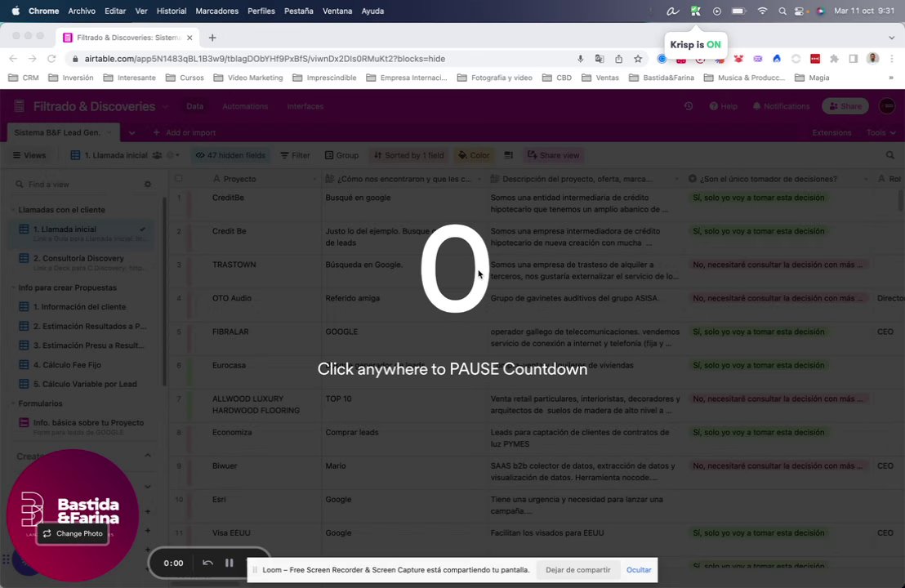Open the Group options
The height and width of the screenshot is (588, 905).
pos(341,155)
